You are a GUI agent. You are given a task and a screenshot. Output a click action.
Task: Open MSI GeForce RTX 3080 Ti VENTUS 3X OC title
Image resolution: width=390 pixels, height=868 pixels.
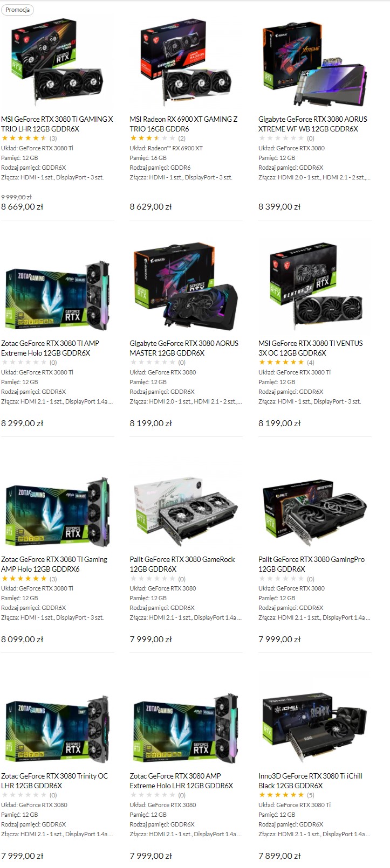click(x=311, y=348)
